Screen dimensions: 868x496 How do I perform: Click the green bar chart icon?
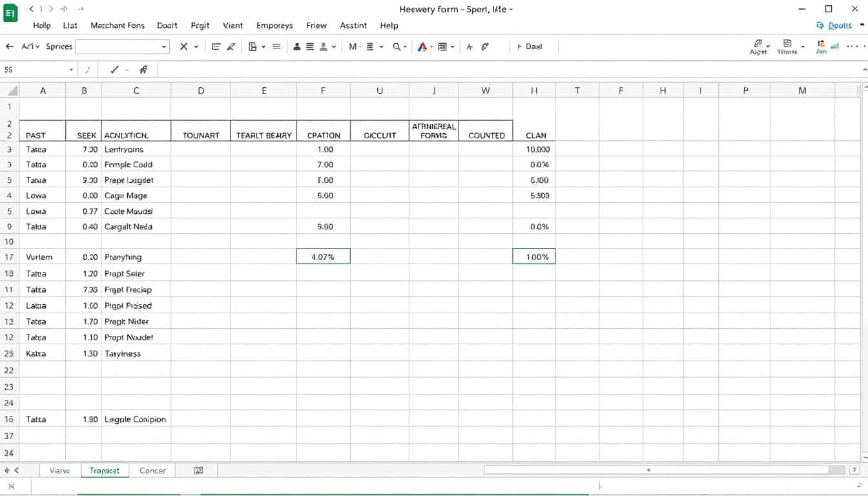pos(835,46)
